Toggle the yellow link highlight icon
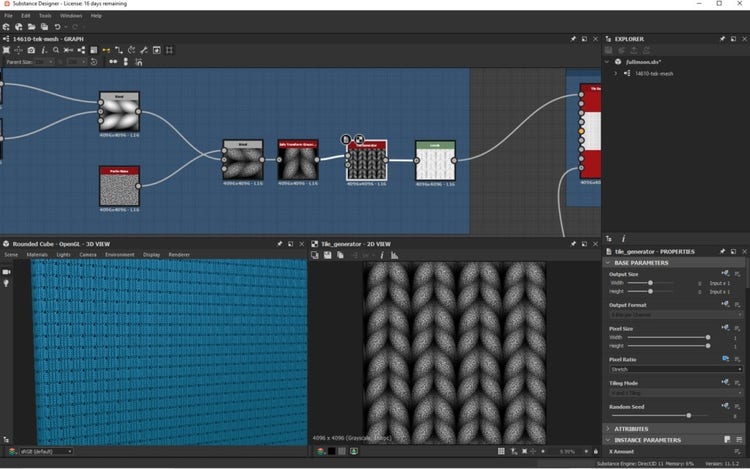 click(106, 50)
